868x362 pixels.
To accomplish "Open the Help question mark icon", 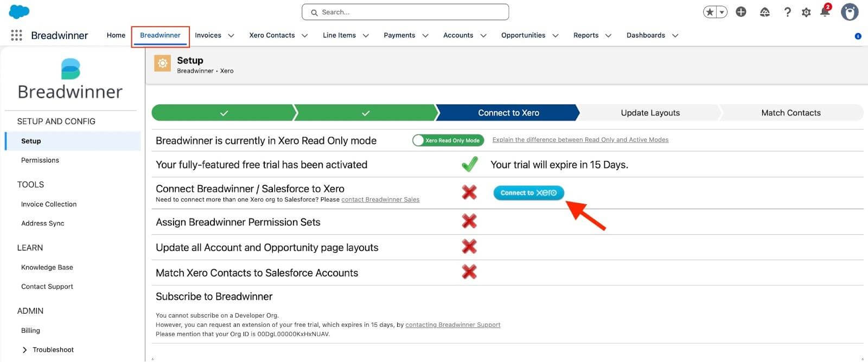I will coord(787,12).
